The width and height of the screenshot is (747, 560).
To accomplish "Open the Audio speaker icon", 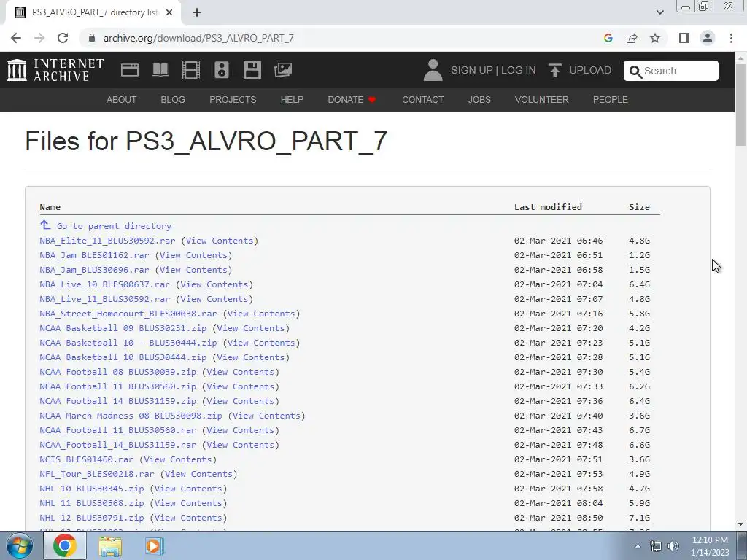I will tap(222, 70).
